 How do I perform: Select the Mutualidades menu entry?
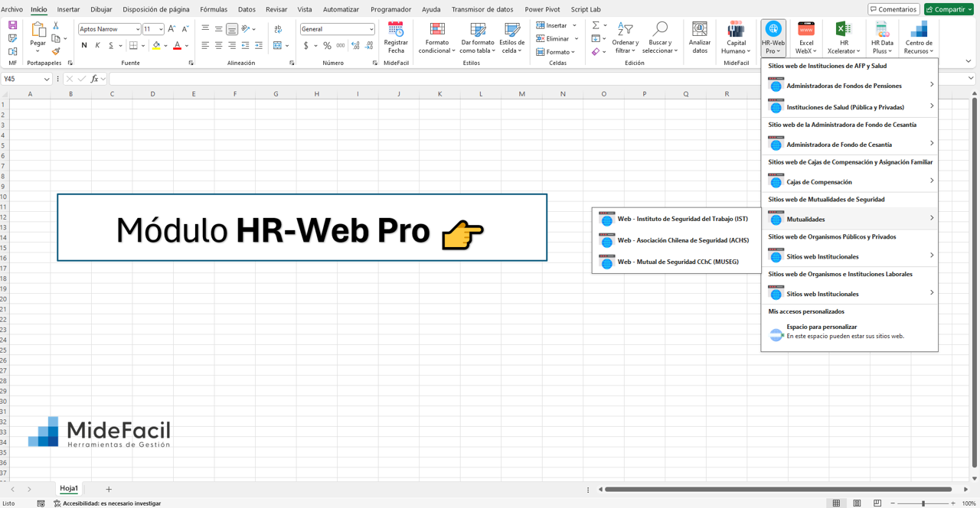(850, 220)
